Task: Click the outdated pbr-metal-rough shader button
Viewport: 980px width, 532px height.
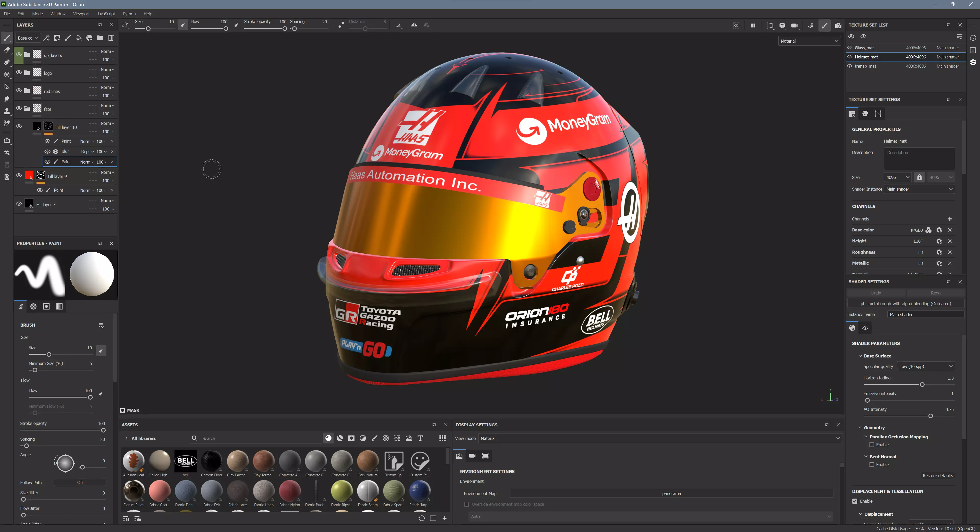Action: coord(905,304)
